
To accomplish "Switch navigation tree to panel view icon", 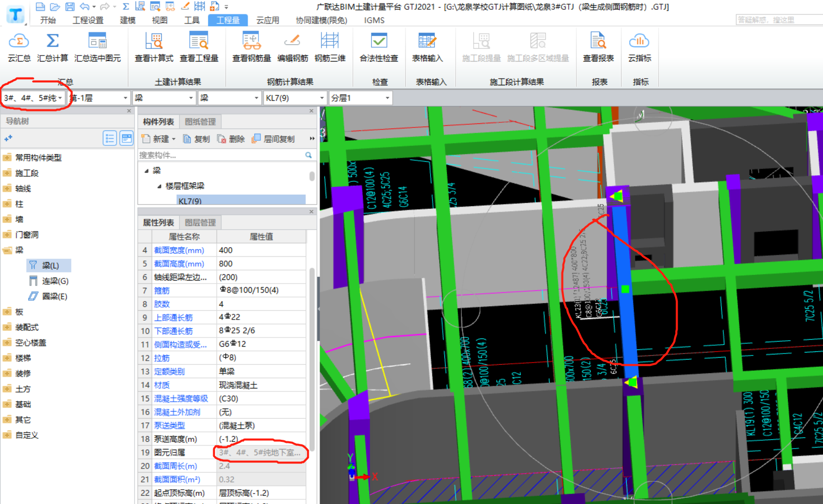I will tap(126, 138).
